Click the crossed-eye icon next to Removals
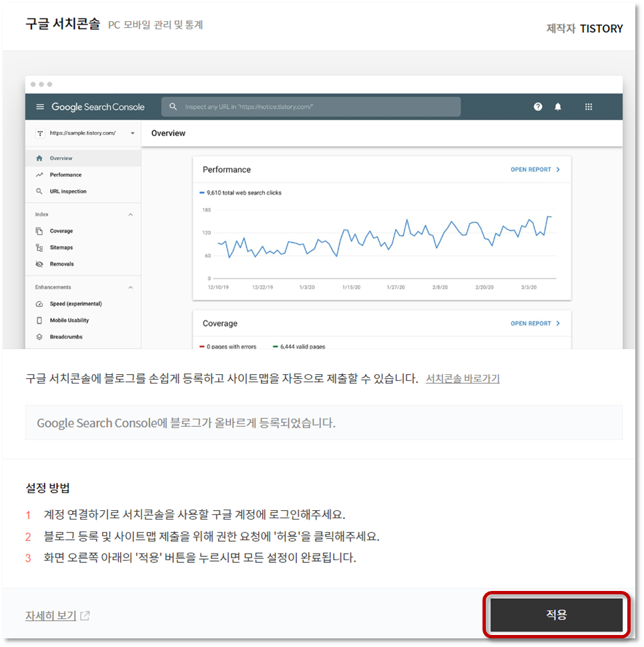 click(39, 264)
